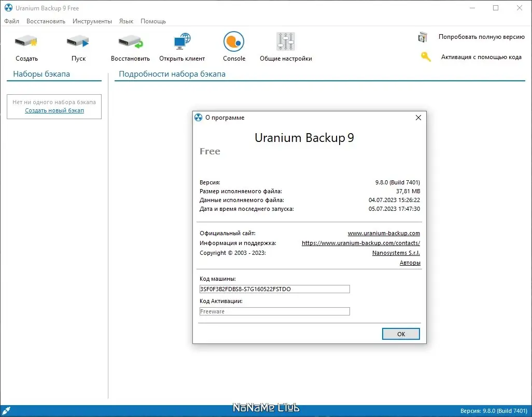Click the key icon for activation
The image size is (532, 417).
click(x=426, y=56)
